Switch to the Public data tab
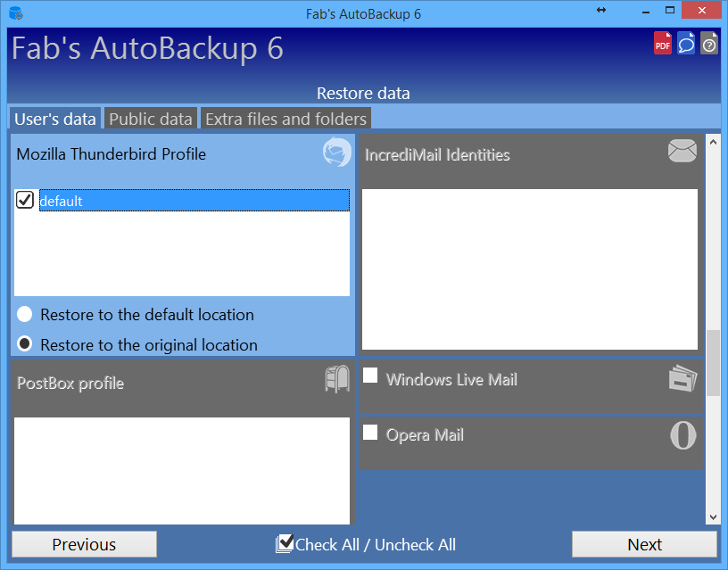The height and width of the screenshot is (570, 728). (151, 119)
